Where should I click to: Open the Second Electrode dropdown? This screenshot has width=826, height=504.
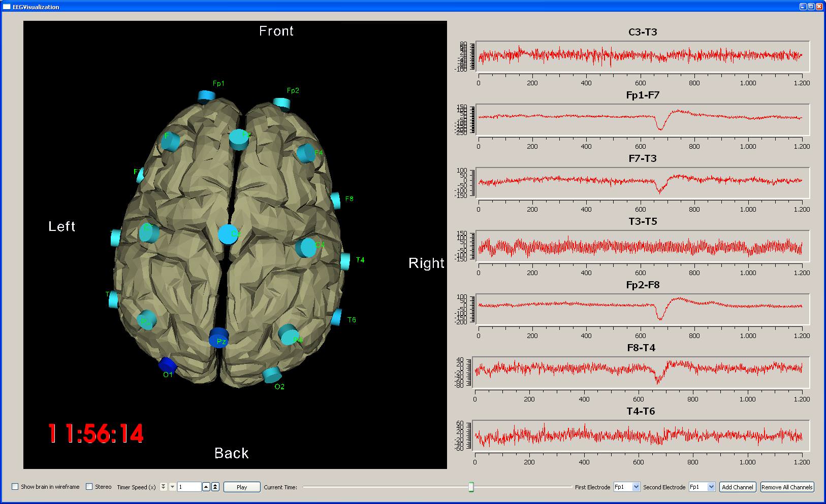(x=711, y=487)
